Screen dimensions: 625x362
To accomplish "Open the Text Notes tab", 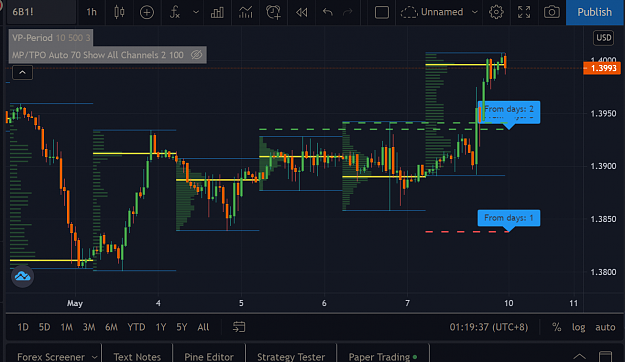I will [137, 356].
